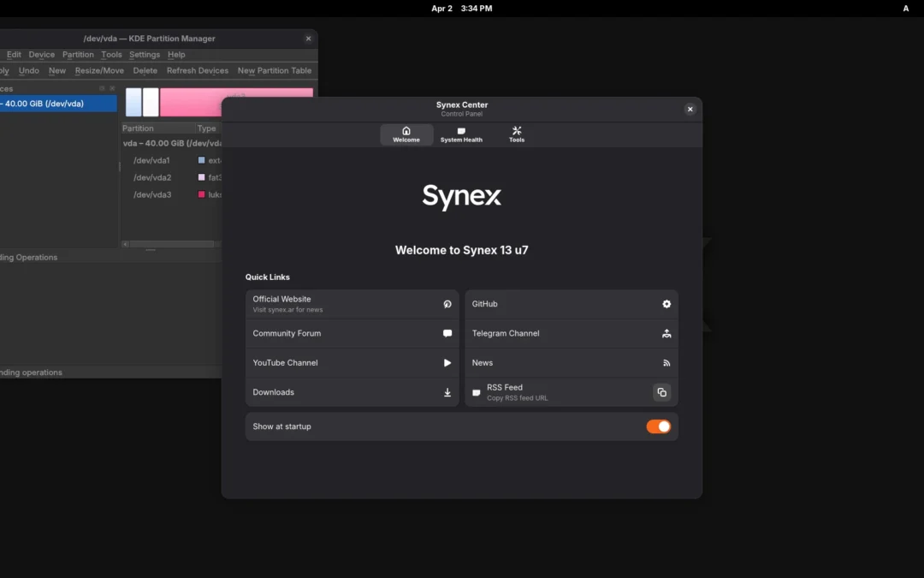This screenshot has height=578, width=924.
Task: Click Undo in the toolbar
Action: [x=29, y=70]
